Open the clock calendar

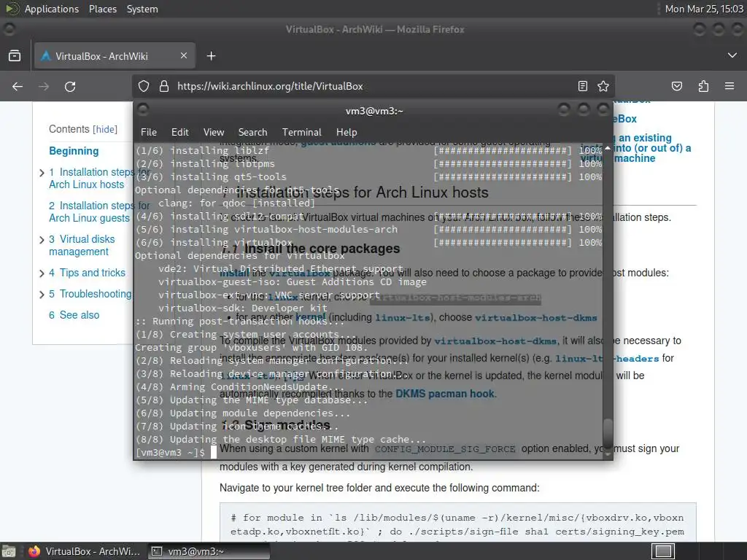[704, 9]
